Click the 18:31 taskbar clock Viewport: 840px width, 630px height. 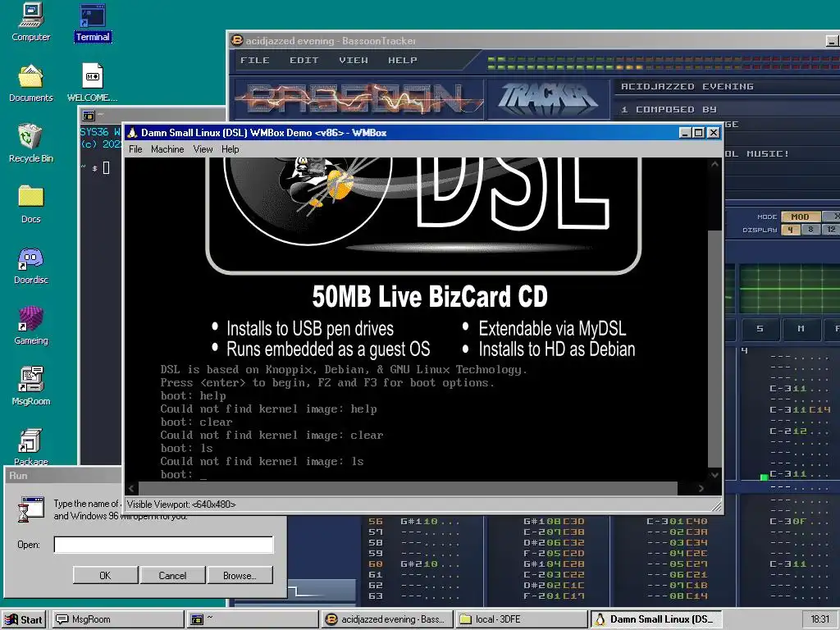click(819, 619)
